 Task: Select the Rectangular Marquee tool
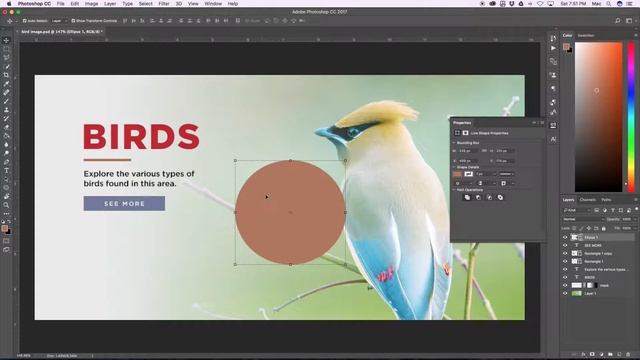point(6,49)
